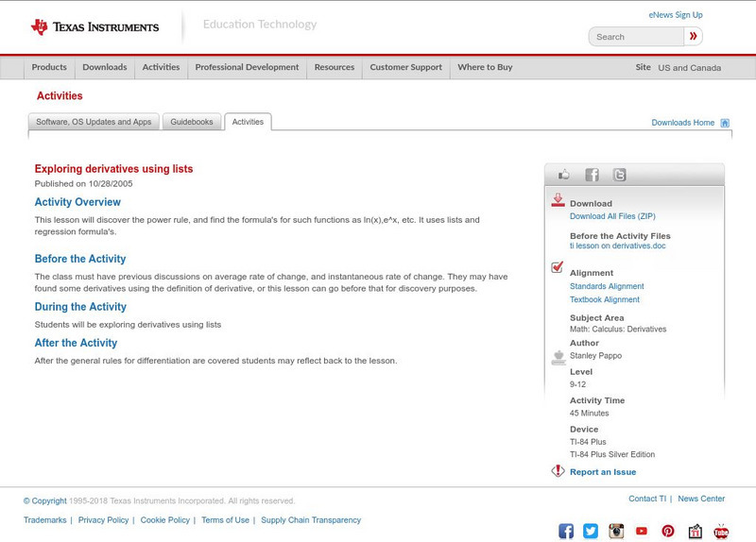Image resolution: width=756 pixels, height=542 pixels.
Task: Open the Where to Buy menu
Action: coord(485,67)
